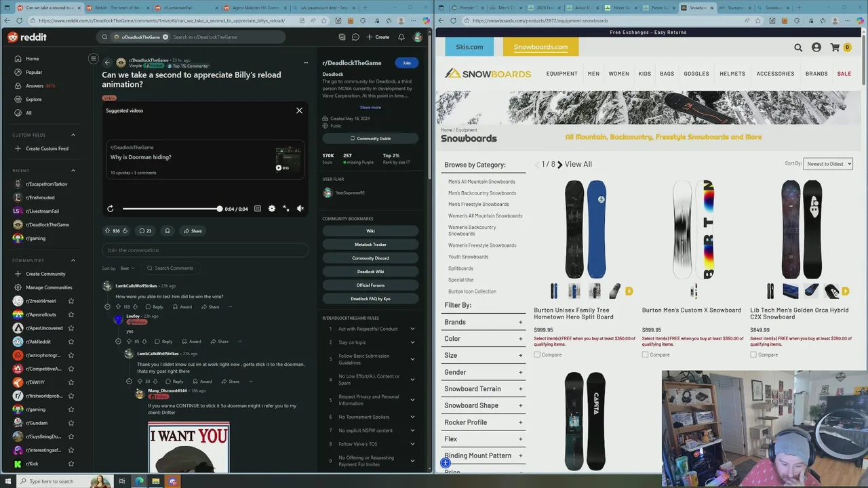
Task: Expand rule No Tournament Spoilers
Action: pos(412,417)
